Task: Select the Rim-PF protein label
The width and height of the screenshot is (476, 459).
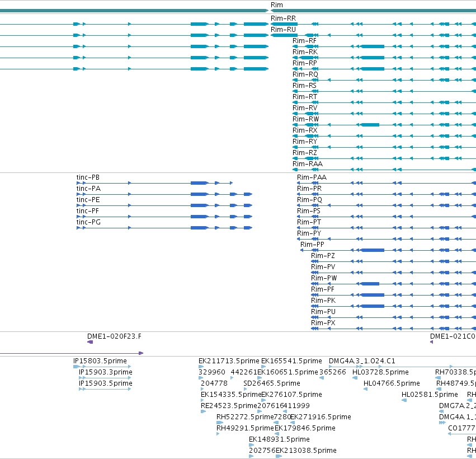Action: tap(323, 289)
